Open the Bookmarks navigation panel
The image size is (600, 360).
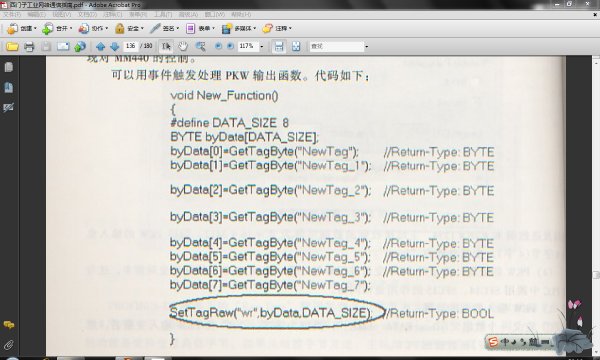[x=8, y=88]
